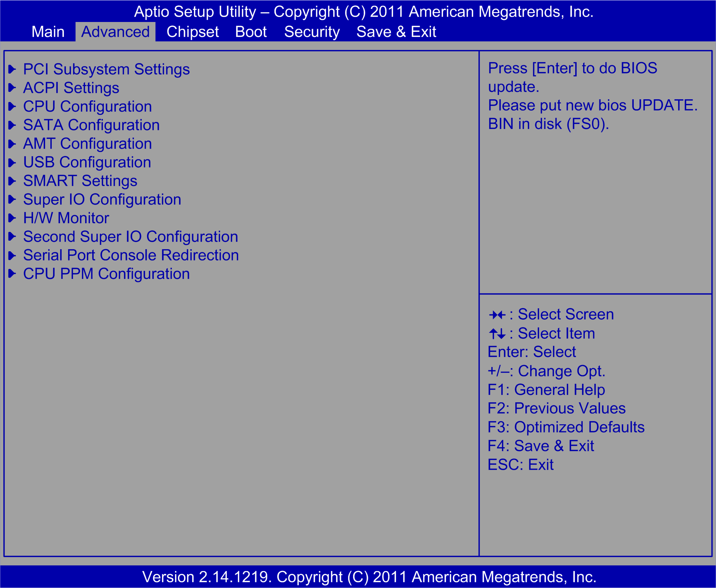
Task: Click 'Please put new bios UPDATE.' text
Action: (x=593, y=105)
